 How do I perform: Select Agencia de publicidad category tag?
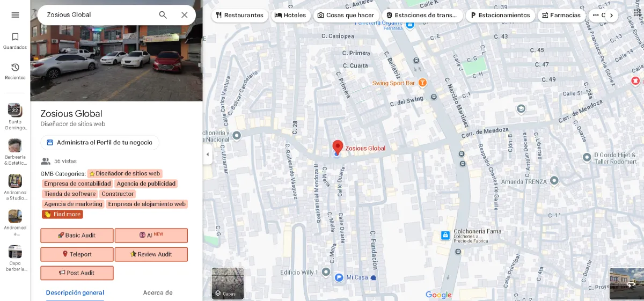146,184
